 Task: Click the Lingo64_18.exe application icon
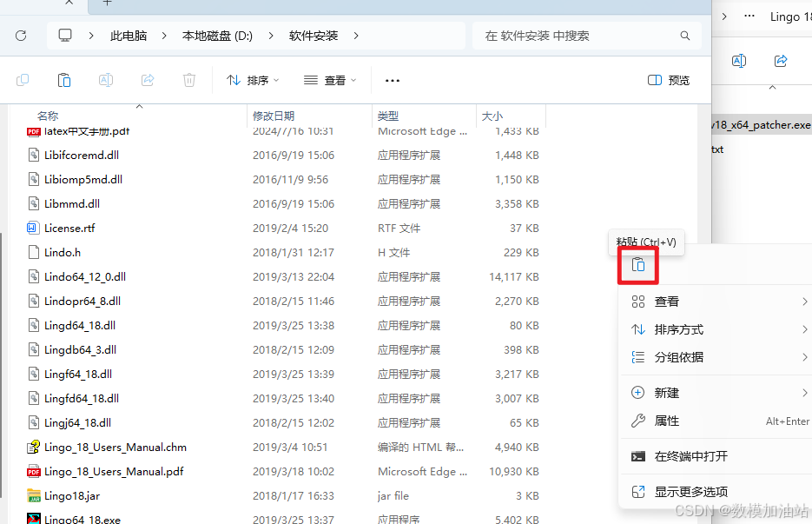click(34, 519)
